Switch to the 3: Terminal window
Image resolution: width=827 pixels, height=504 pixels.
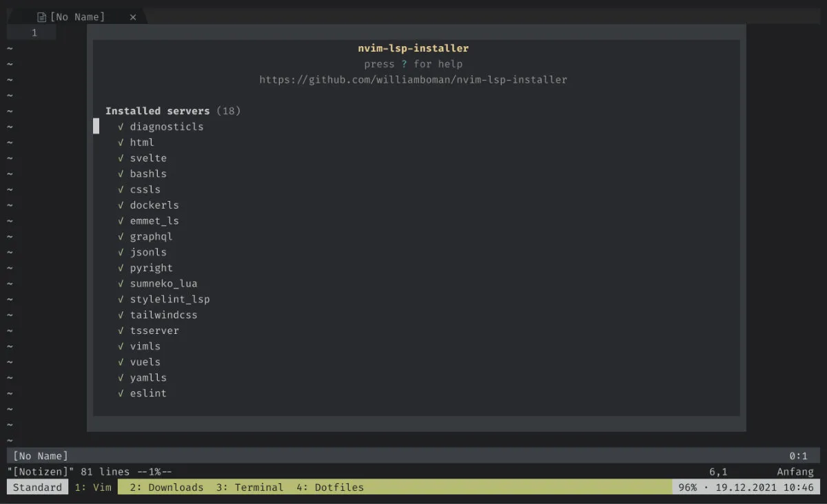(249, 487)
